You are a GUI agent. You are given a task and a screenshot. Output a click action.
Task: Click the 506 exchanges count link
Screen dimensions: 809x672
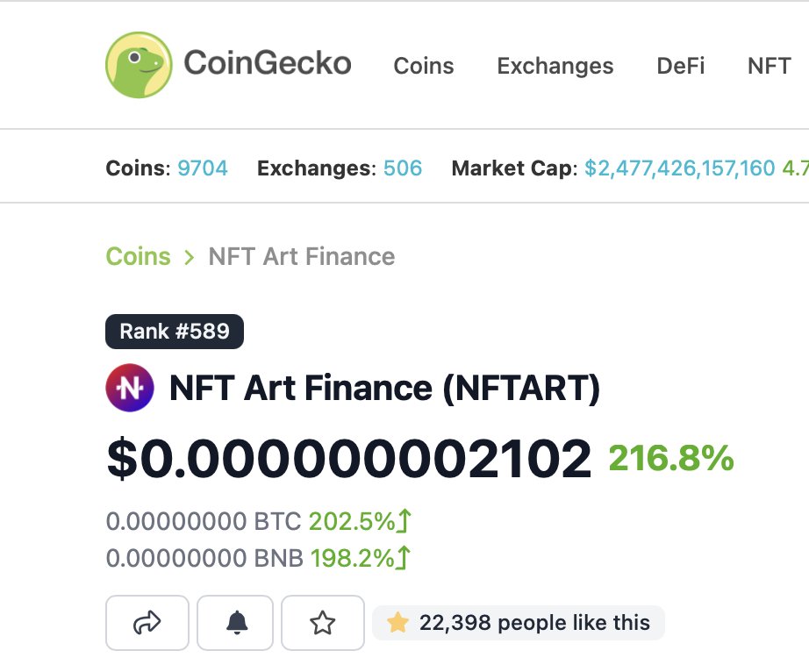coord(403,168)
